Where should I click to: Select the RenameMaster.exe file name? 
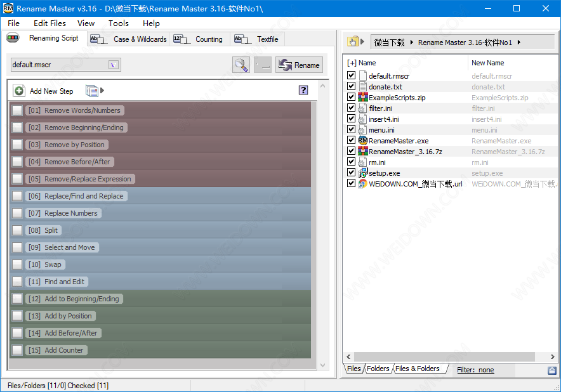tap(399, 141)
